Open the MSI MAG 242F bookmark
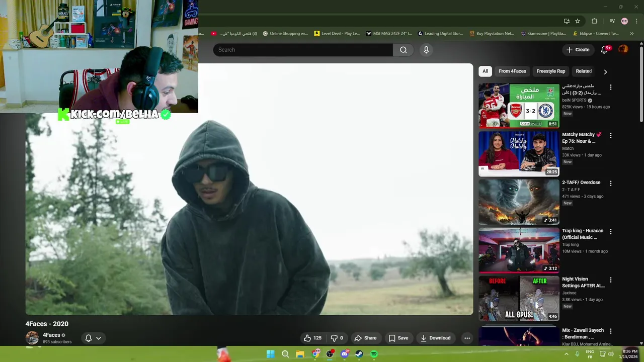This screenshot has height=362, width=644. 388,34
